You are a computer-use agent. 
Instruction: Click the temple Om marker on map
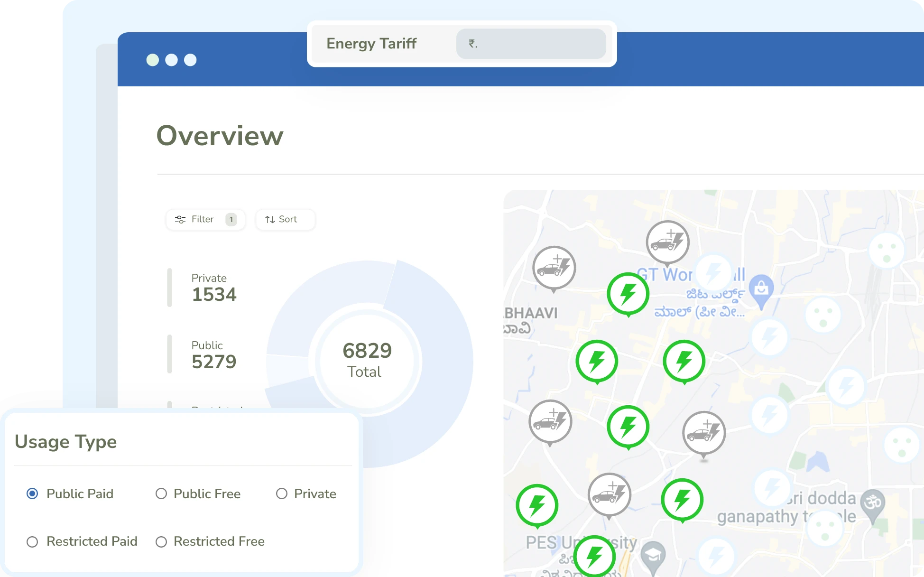click(873, 505)
